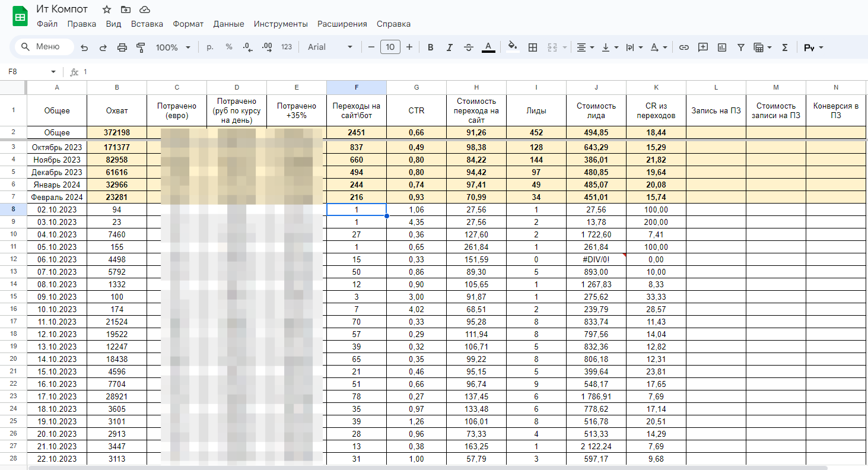Select the Стоимость лида header cell
868x470 pixels.
pyautogui.click(x=596, y=110)
